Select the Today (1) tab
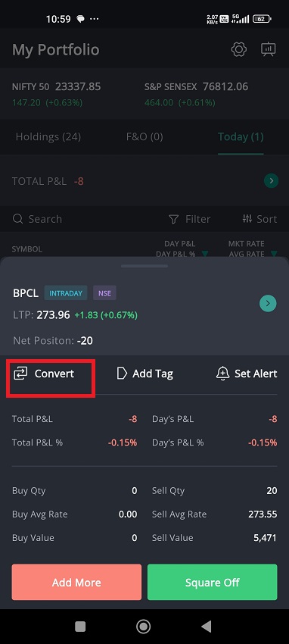 click(x=241, y=137)
